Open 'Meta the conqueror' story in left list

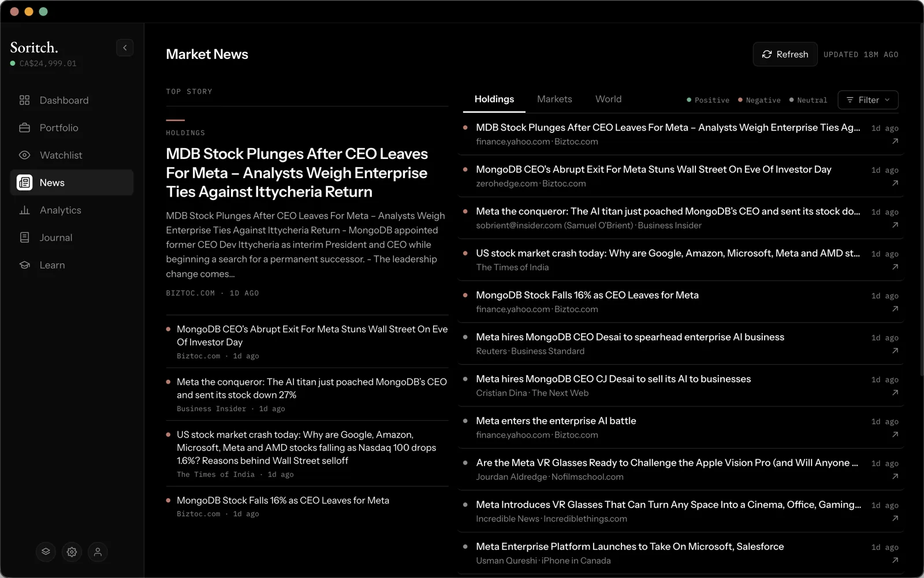tap(312, 388)
